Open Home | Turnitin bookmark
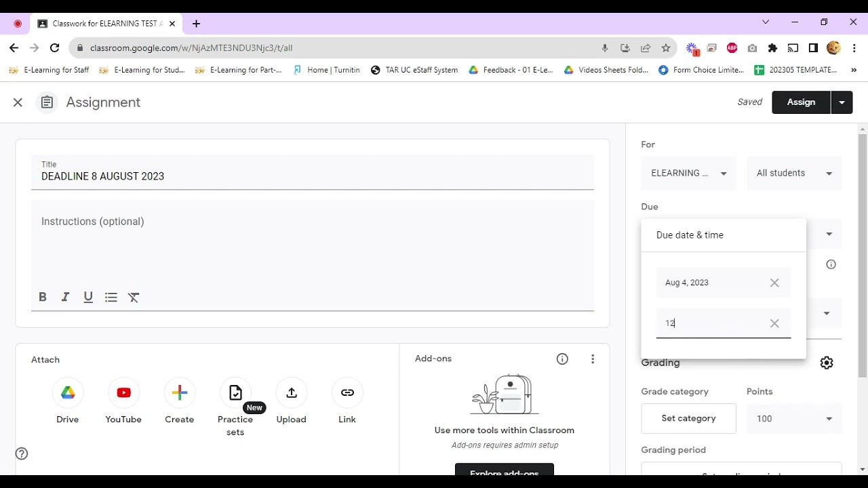Image resolution: width=868 pixels, height=488 pixels. point(327,70)
